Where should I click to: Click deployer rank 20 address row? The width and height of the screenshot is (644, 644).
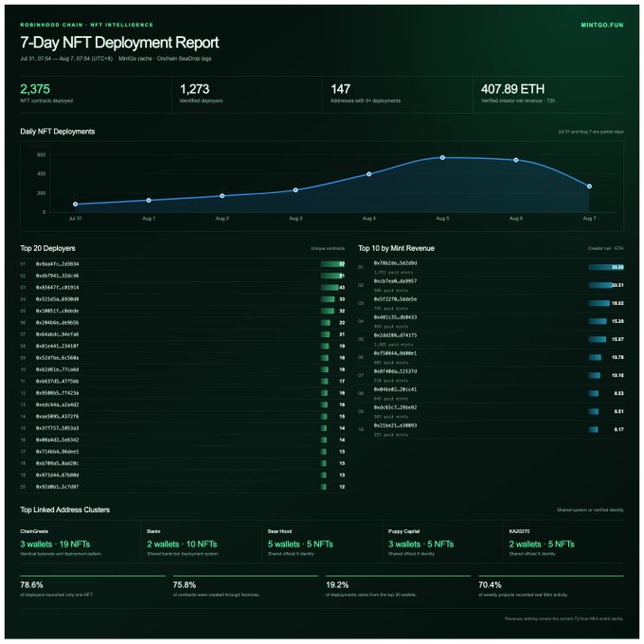[183, 487]
